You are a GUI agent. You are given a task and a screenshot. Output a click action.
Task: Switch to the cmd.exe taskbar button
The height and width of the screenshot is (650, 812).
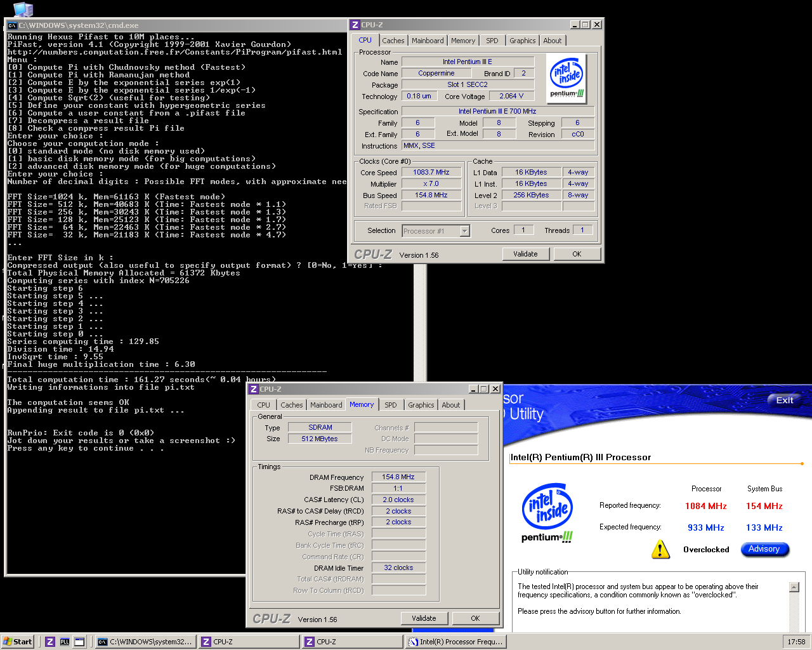click(145, 642)
